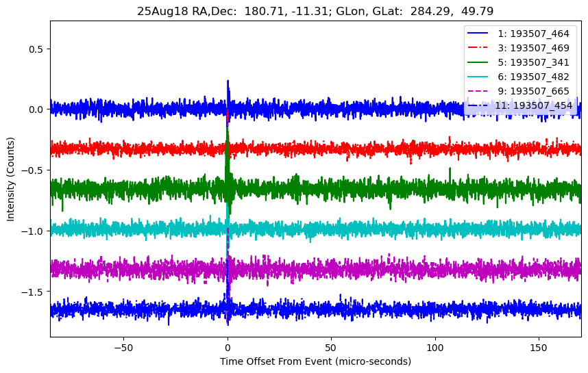Click the x-axis tick label 100

[x=435, y=348]
